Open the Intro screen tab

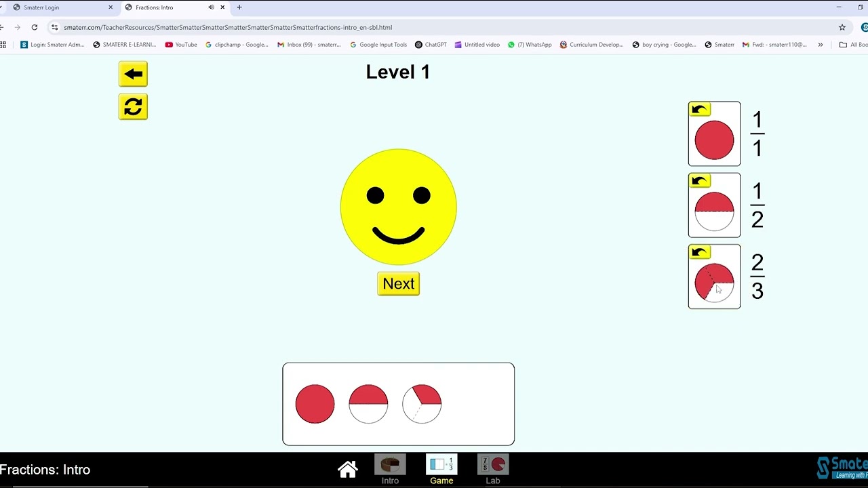click(x=390, y=469)
